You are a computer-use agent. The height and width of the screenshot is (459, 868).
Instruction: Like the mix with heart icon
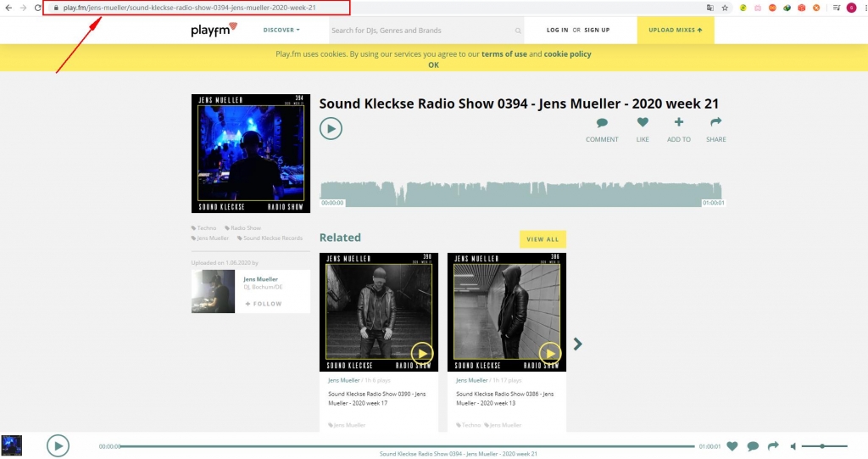[x=643, y=123]
